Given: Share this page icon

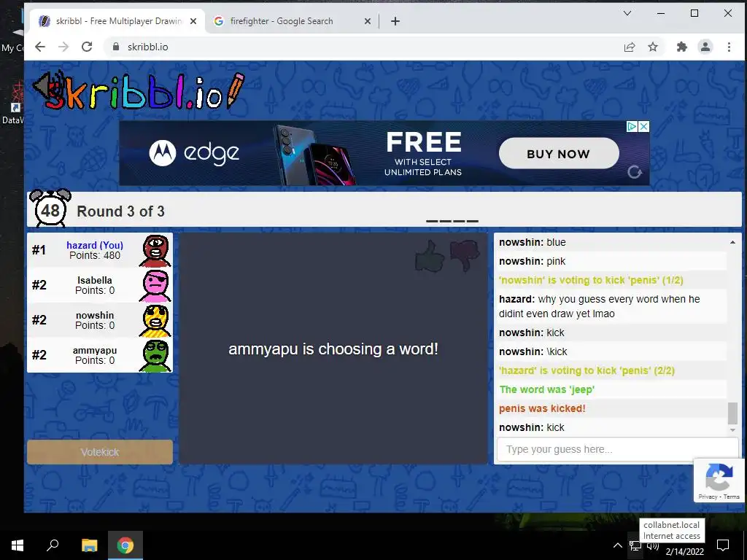Looking at the screenshot, I should tap(630, 47).
